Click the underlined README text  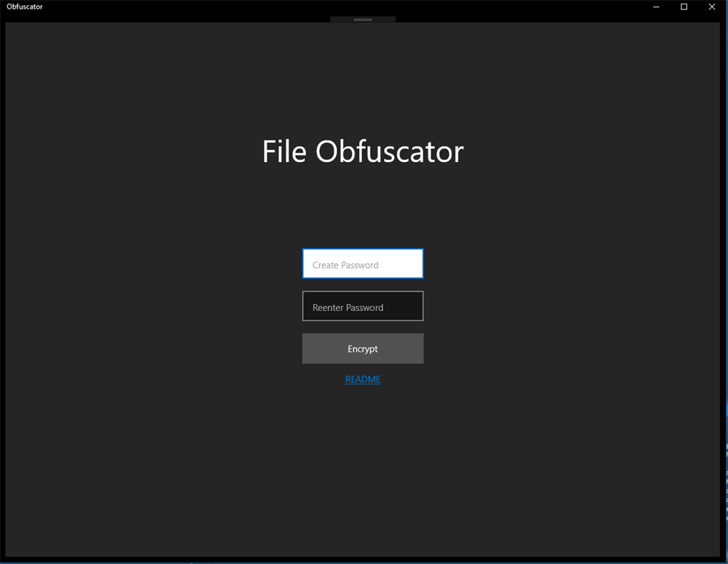click(363, 378)
